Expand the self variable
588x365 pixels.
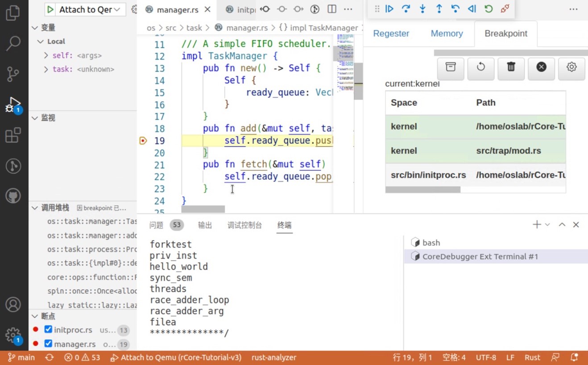coord(46,55)
